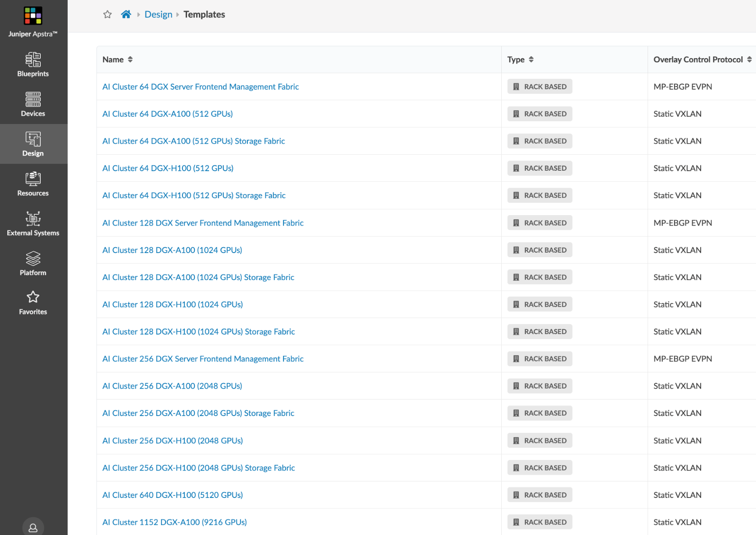This screenshot has width=756, height=535.
Task: Open AI Cluster 128 DGX Server Frontend Management Fabric
Action: click(203, 223)
